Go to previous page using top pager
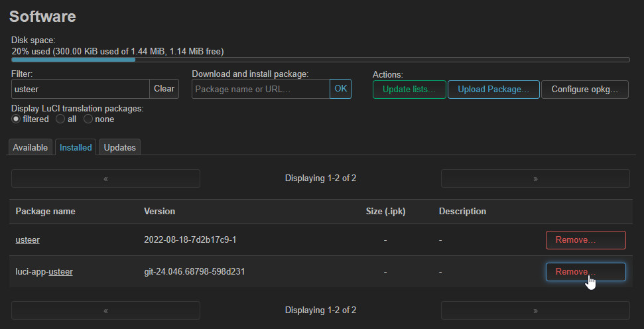Image resolution: width=644 pixels, height=329 pixels. tap(105, 178)
